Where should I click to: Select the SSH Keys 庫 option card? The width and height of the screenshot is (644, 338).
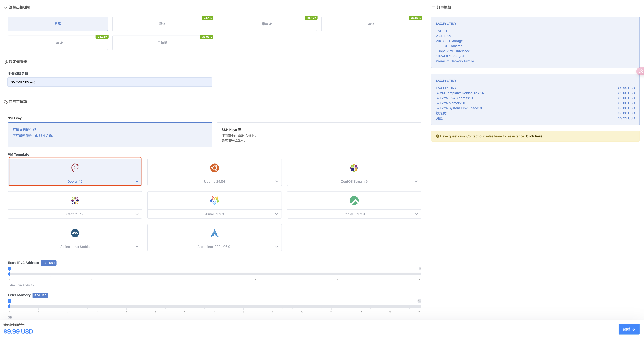(x=319, y=135)
